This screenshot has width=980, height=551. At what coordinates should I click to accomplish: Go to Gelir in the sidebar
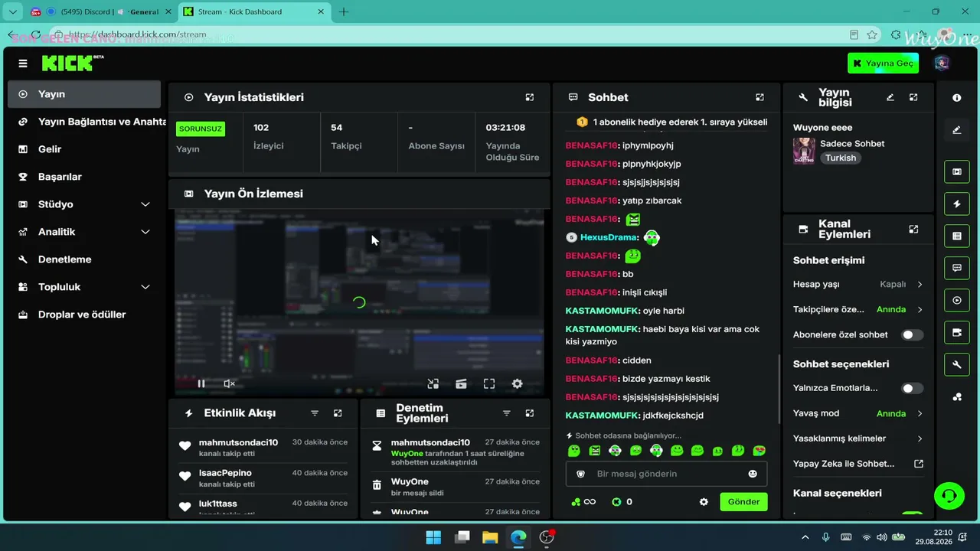click(84, 149)
